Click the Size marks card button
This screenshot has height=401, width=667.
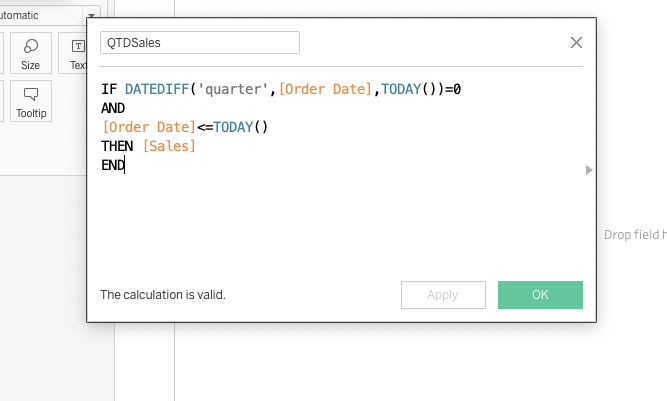pos(31,53)
